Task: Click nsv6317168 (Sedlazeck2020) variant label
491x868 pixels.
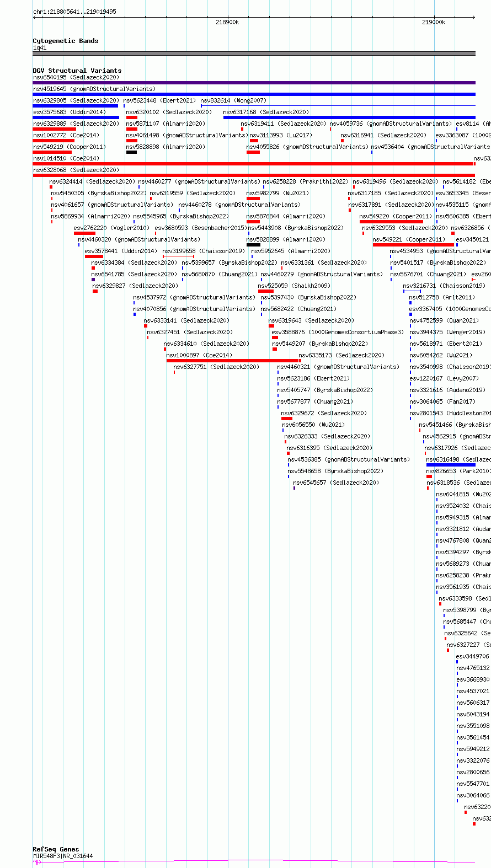Action: coord(266,112)
